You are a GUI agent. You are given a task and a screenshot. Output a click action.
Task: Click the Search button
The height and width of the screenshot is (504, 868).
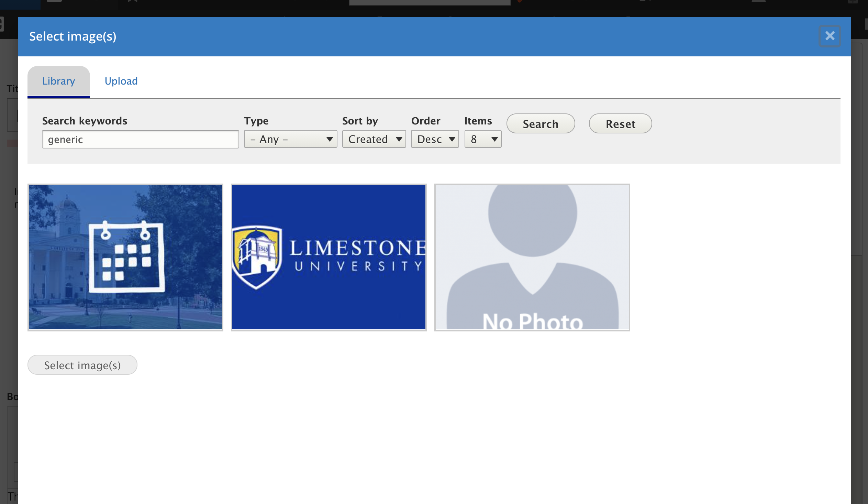tap(541, 124)
